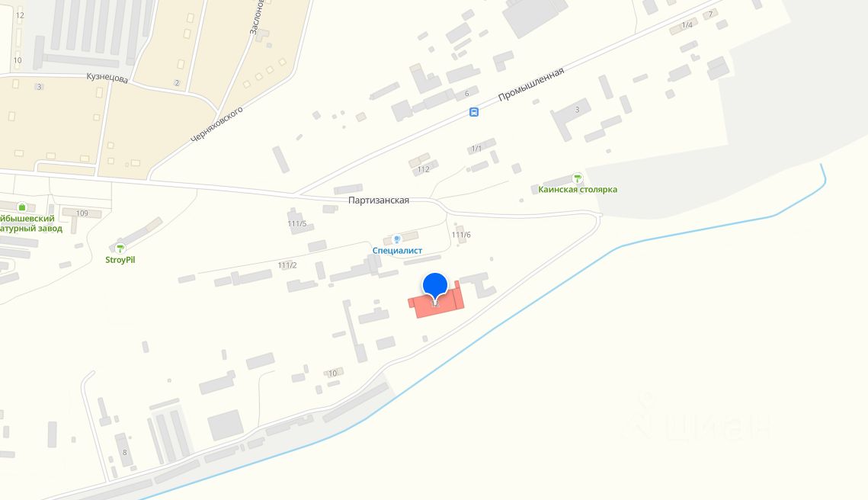Click building number 112
Image resolution: width=868 pixels, height=500 pixels.
(424, 169)
